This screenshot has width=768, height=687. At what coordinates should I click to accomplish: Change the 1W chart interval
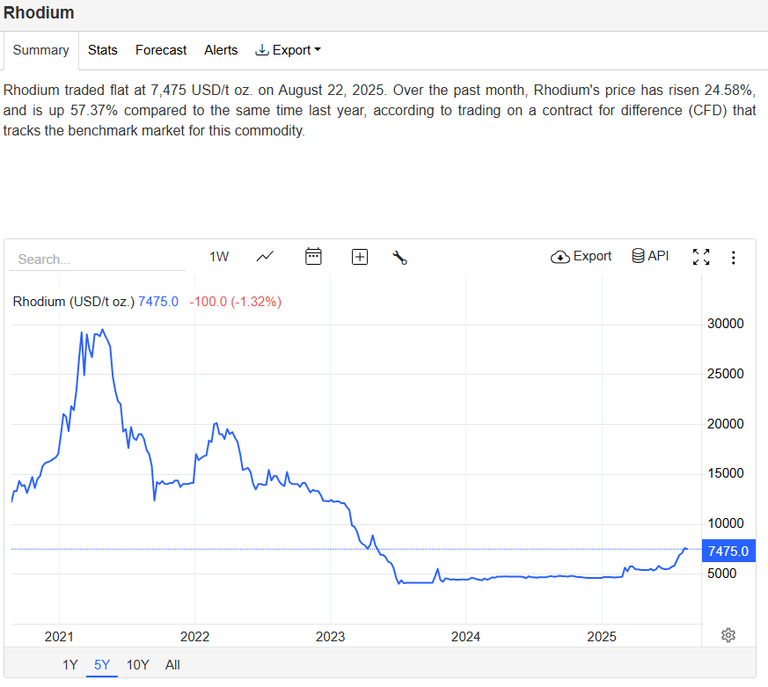coord(219,257)
